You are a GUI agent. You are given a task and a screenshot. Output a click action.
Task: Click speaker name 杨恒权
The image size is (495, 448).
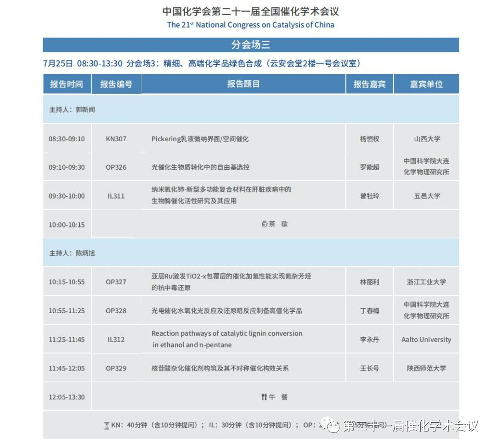pos(369,138)
